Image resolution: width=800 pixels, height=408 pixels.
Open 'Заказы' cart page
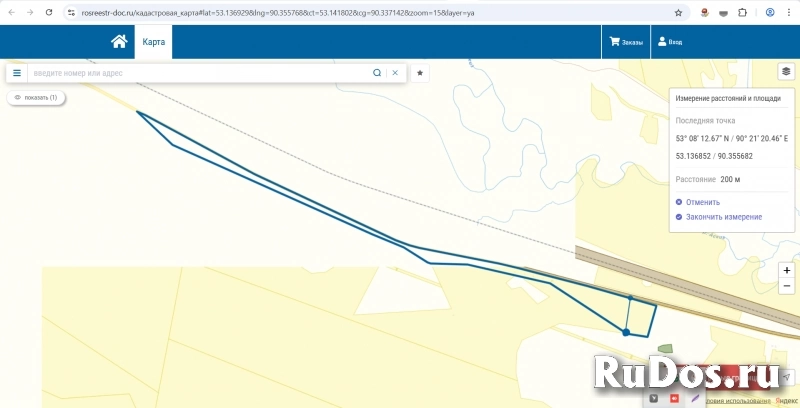click(x=626, y=42)
